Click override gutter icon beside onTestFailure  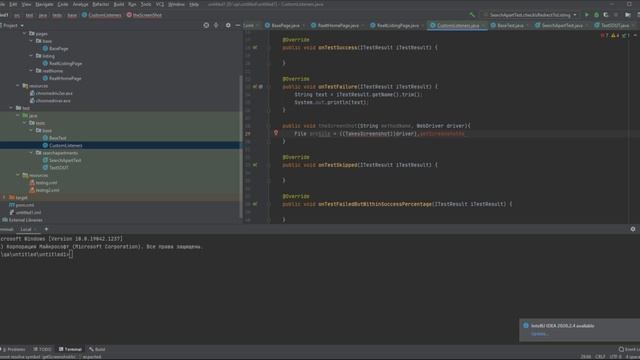(x=255, y=87)
